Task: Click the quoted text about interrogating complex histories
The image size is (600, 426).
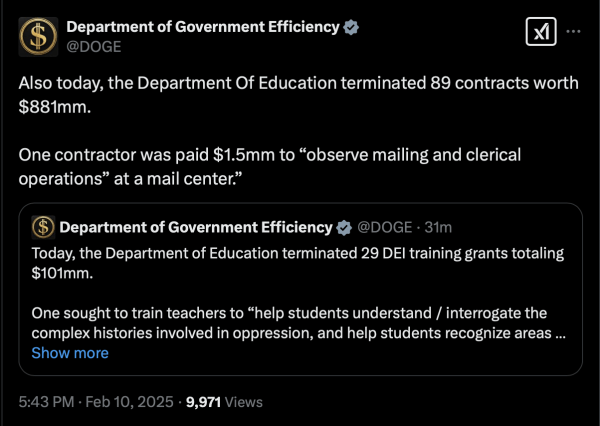Action: point(298,323)
